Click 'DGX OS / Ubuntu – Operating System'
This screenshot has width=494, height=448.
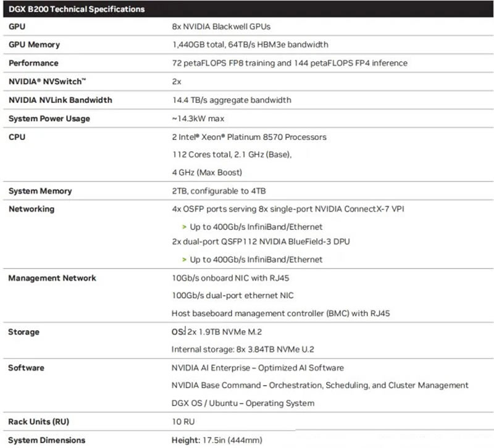tap(243, 404)
